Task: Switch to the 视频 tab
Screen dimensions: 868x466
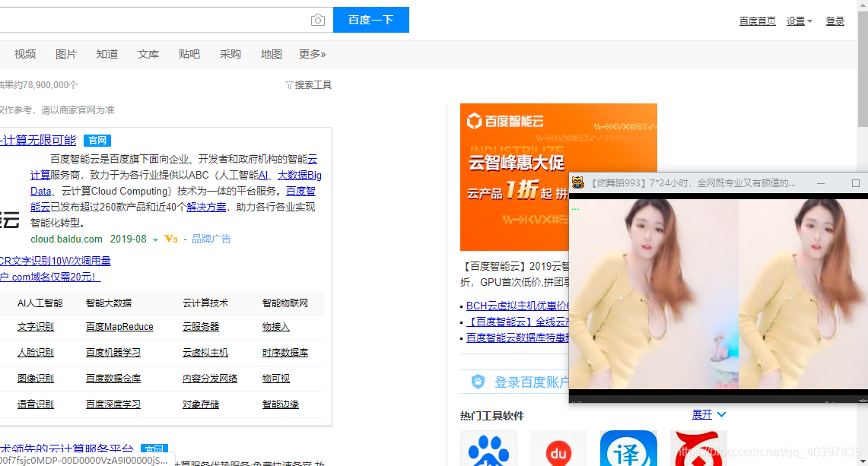Action: tap(25, 54)
